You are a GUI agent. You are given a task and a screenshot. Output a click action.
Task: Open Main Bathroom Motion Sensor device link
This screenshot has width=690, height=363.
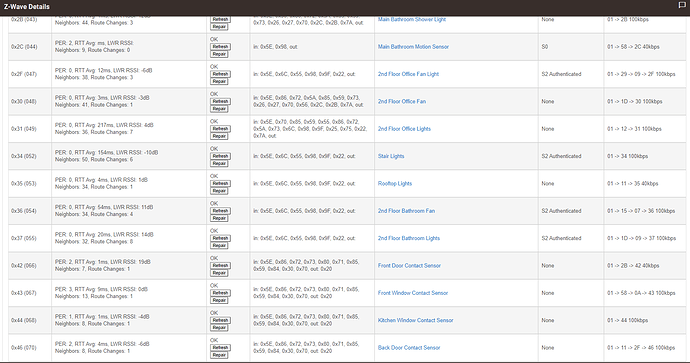coord(413,47)
